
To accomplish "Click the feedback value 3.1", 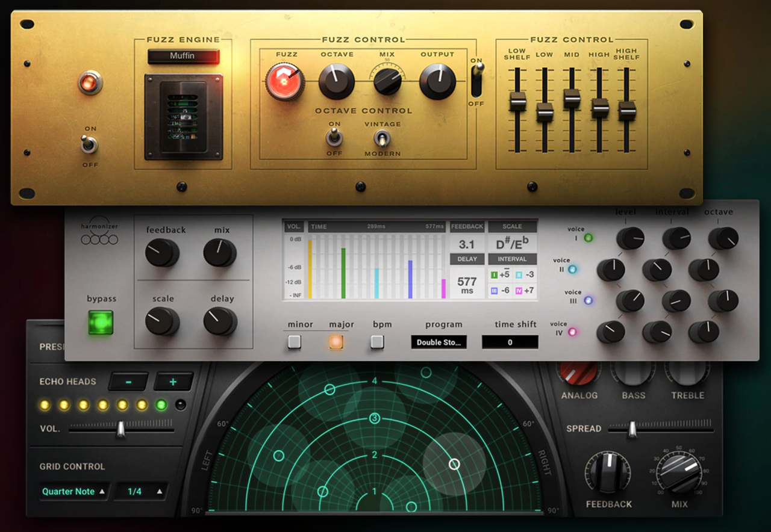I will coord(467,244).
